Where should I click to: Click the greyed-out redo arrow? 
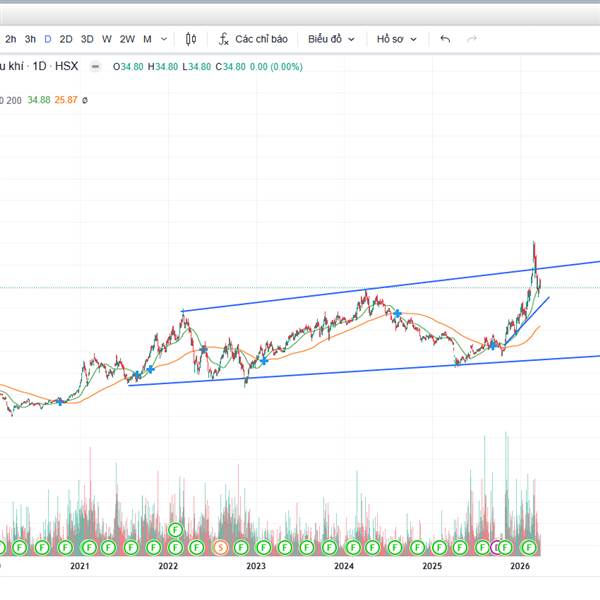click(x=472, y=39)
